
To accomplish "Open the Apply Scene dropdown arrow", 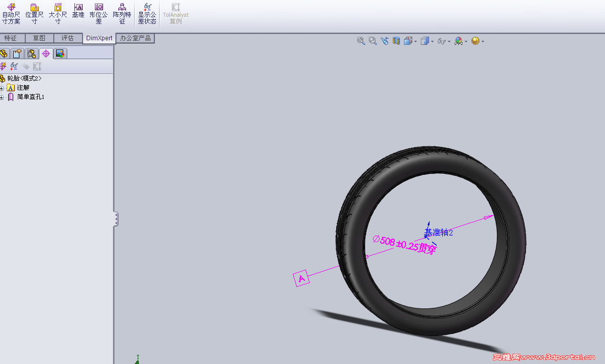I will 483,42.
